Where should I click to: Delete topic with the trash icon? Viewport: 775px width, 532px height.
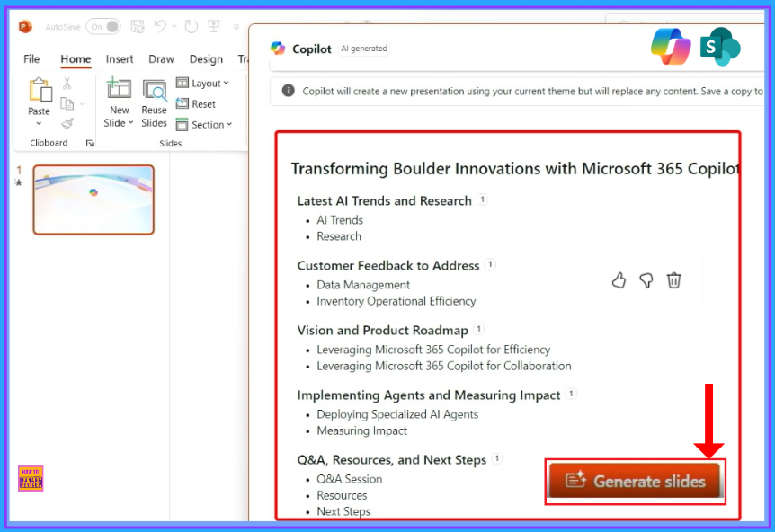[x=674, y=280]
